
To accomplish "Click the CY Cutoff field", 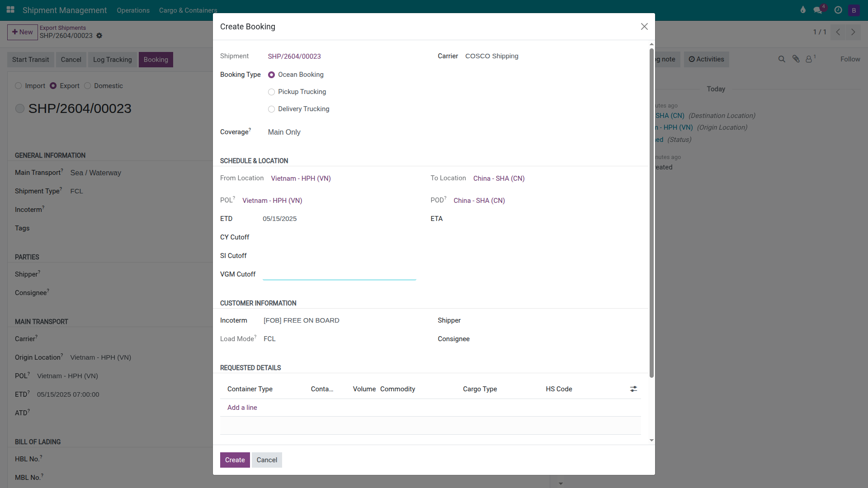I will click(340, 237).
